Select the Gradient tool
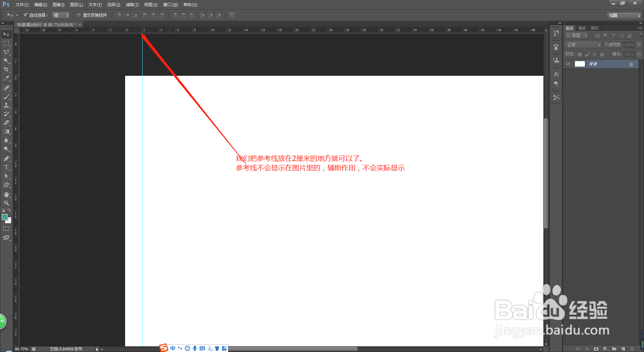Screen dimensions: 644x352 pos(6,131)
